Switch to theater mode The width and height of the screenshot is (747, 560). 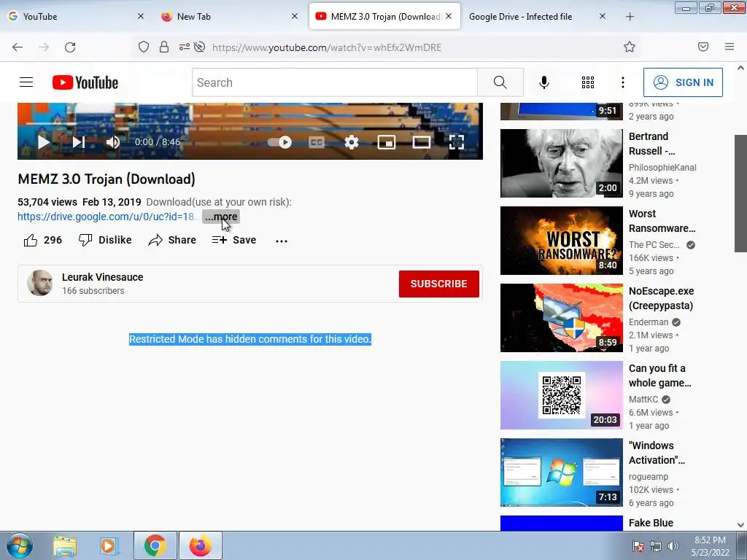point(421,142)
